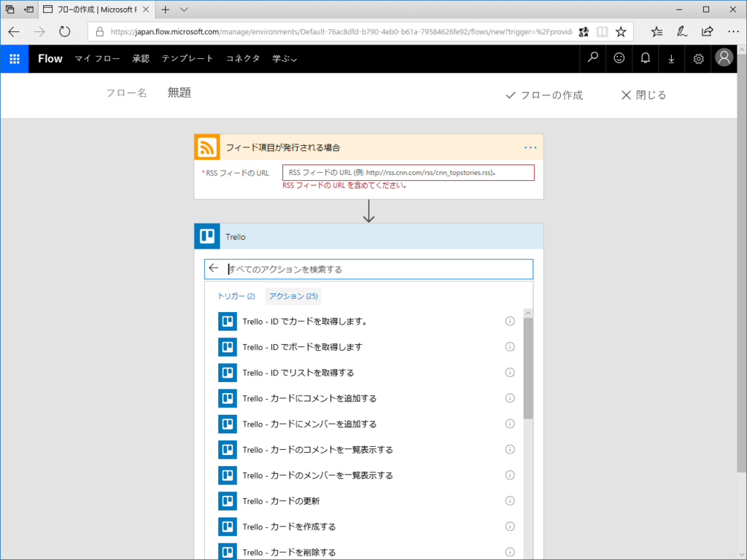Open the browser more options ellipsis
The image size is (747, 560).
(x=733, y=32)
